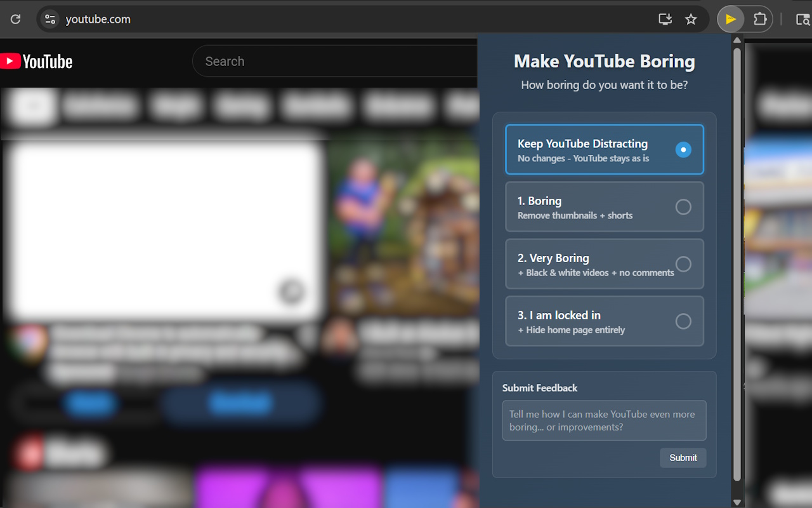This screenshot has width=812, height=508.
Task: Click the popup vertical scrollbar thumb
Action: (x=737, y=264)
